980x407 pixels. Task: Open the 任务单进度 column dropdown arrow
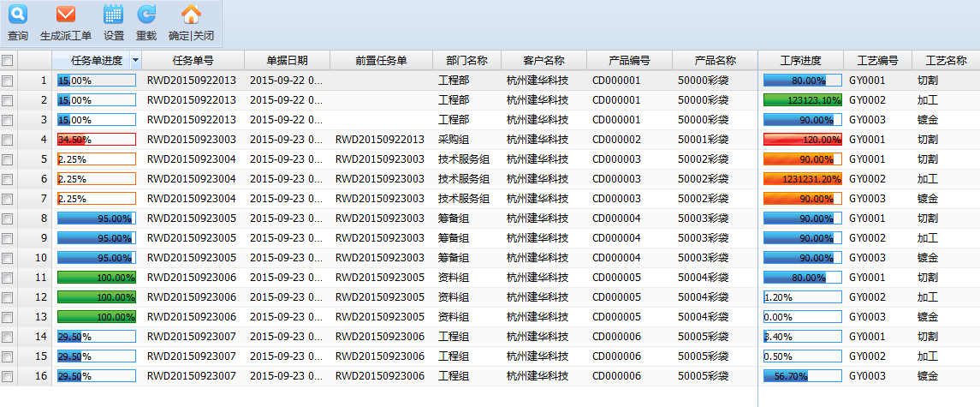point(135,61)
